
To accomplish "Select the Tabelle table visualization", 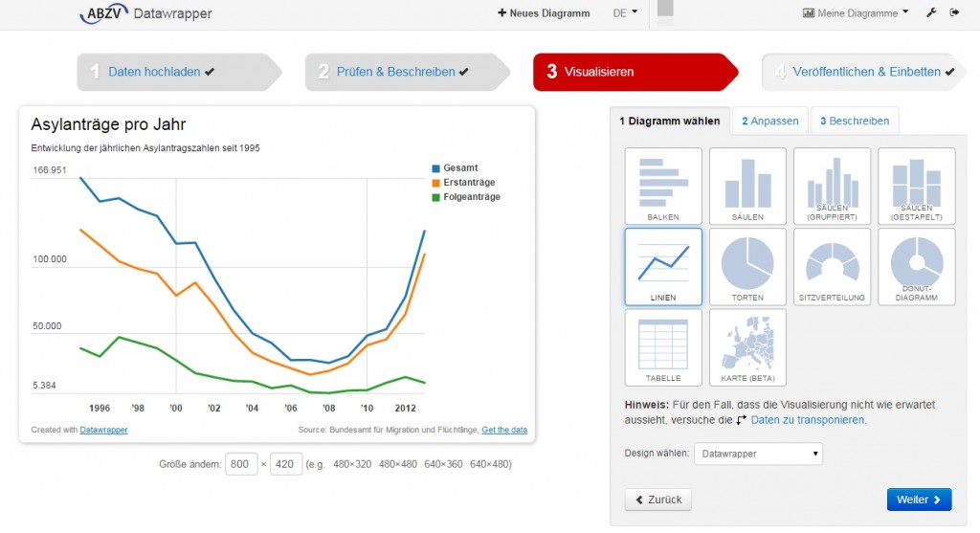I will coord(663,347).
